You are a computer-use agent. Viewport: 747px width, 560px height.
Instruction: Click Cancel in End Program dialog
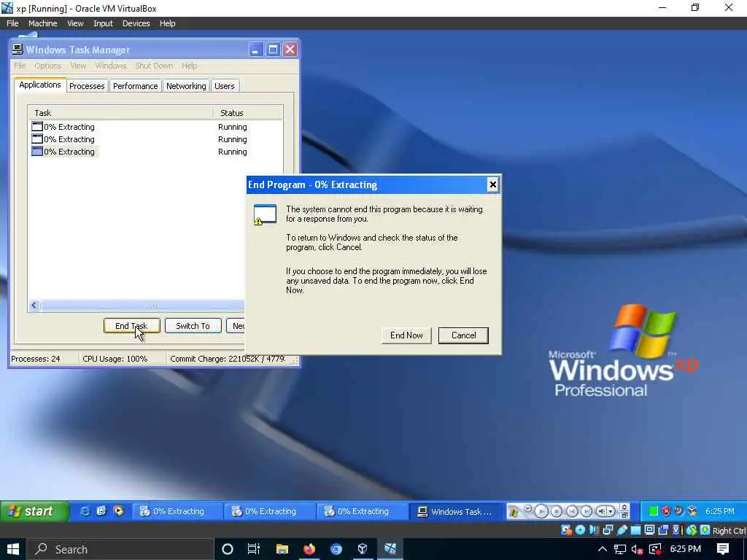(x=463, y=335)
